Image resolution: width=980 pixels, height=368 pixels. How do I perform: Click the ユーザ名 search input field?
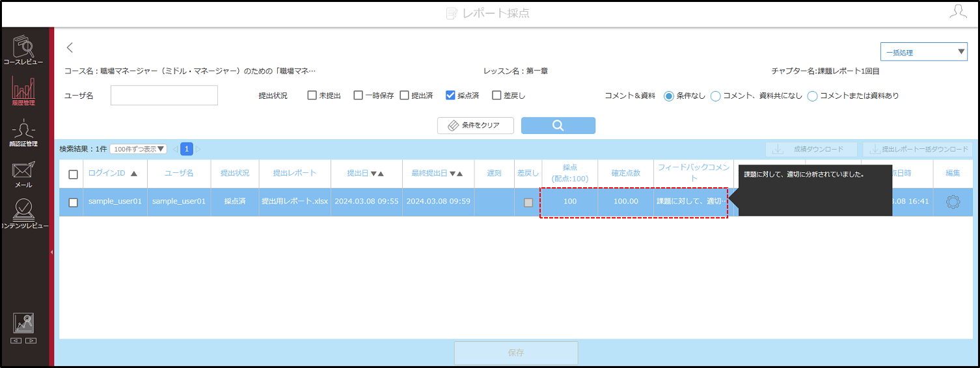click(164, 96)
